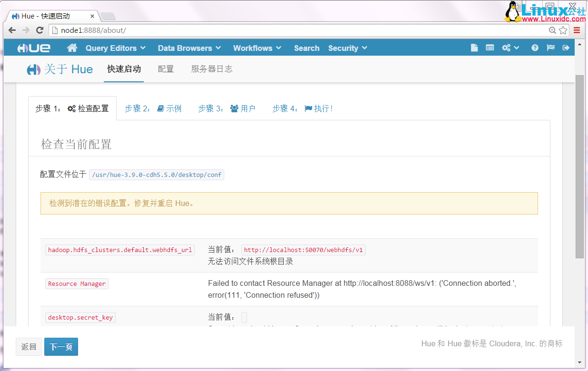Click the zoom magnifier in address bar
The height and width of the screenshot is (371, 588).
click(x=552, y=30)
